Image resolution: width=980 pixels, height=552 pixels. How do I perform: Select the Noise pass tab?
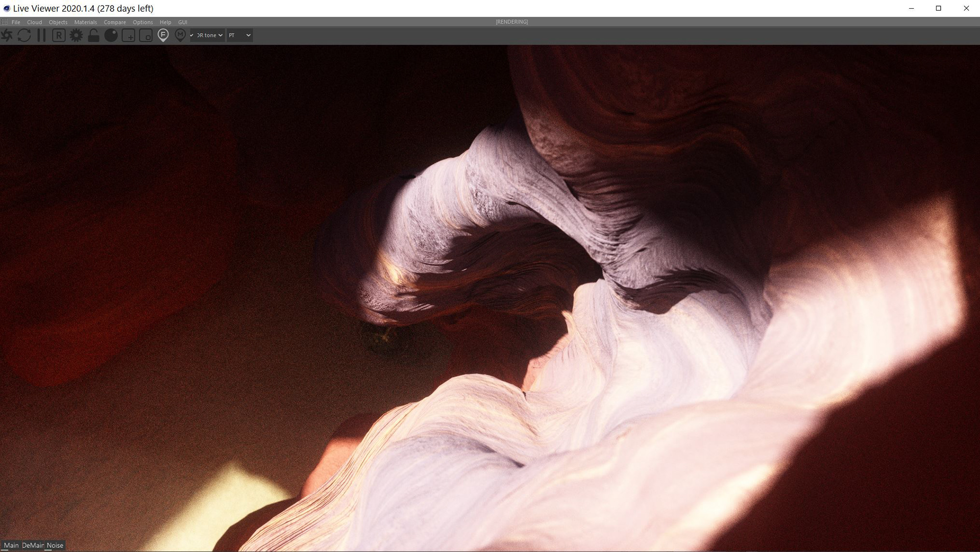[x=55, y=545]
